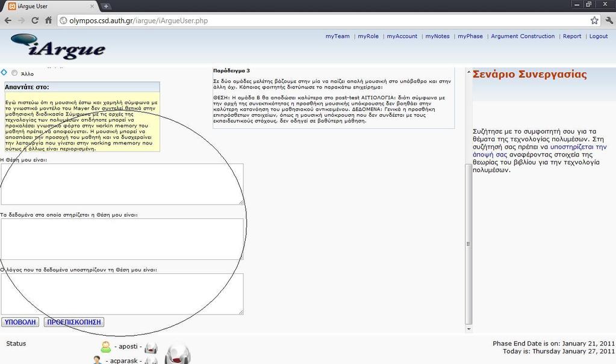
Task: Click the 'aposti' username
Action: click(128, 347)
